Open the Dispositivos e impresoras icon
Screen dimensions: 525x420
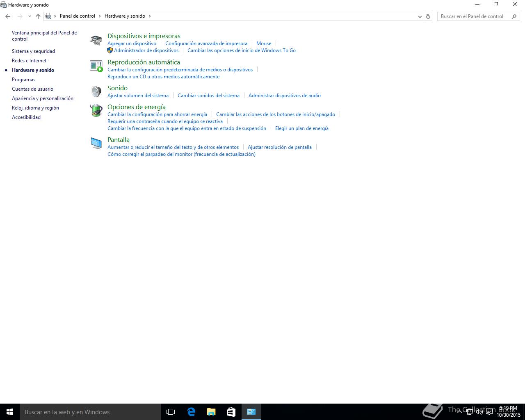click(x=96, y=40)
